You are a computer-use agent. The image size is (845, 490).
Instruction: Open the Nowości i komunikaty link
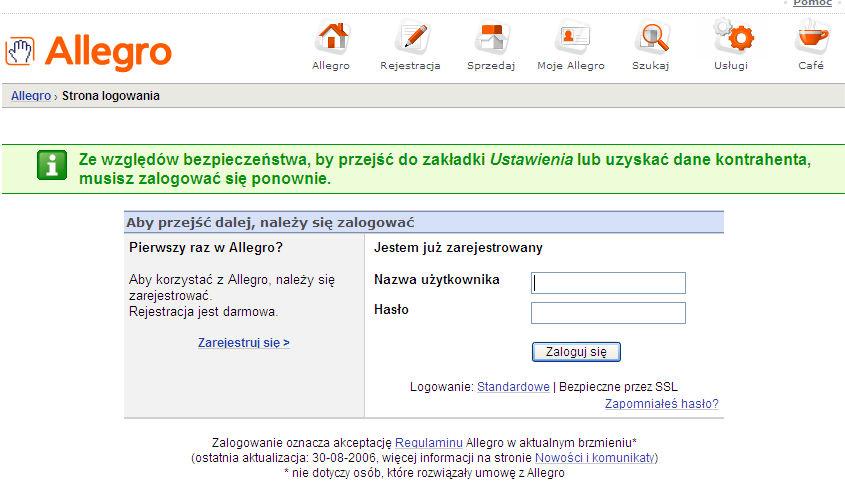[595, 458]
